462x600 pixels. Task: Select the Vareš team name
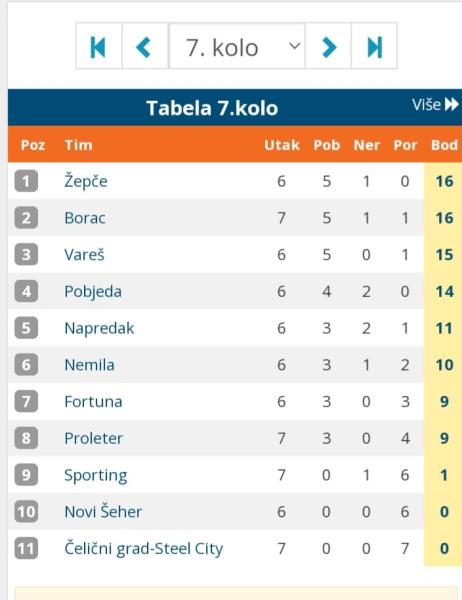(84, 255)
